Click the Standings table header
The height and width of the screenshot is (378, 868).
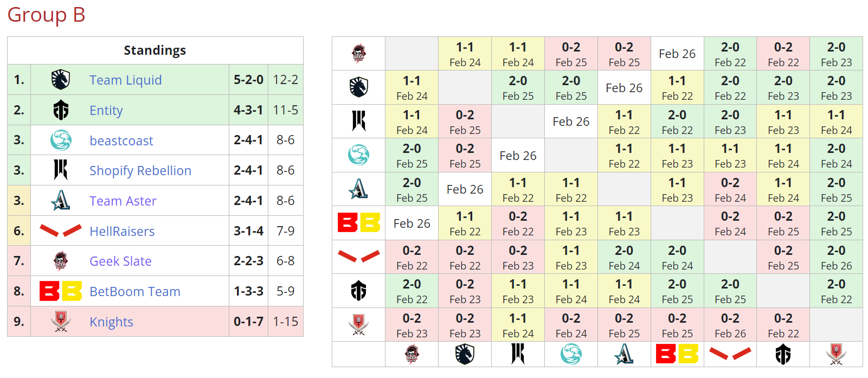155,50
